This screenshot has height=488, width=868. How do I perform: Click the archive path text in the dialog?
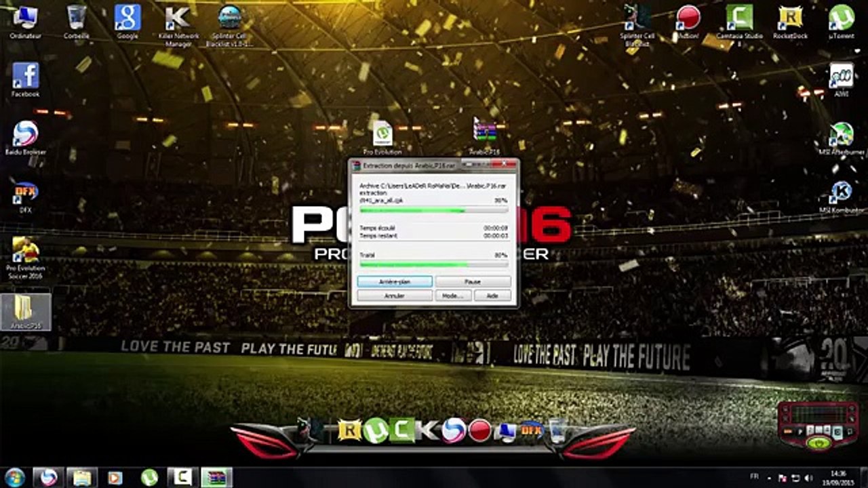(x=433, y=184)
